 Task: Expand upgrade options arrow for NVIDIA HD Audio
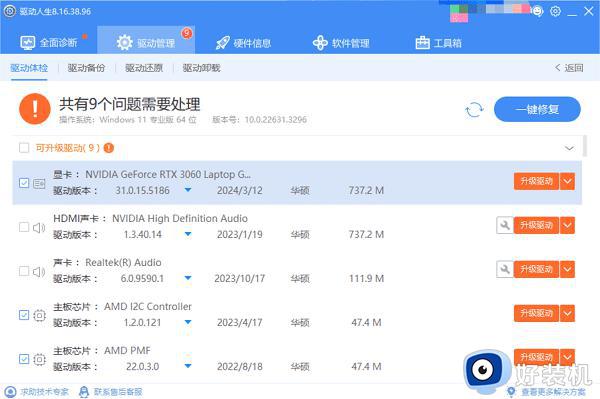click(x=567, y=225)
